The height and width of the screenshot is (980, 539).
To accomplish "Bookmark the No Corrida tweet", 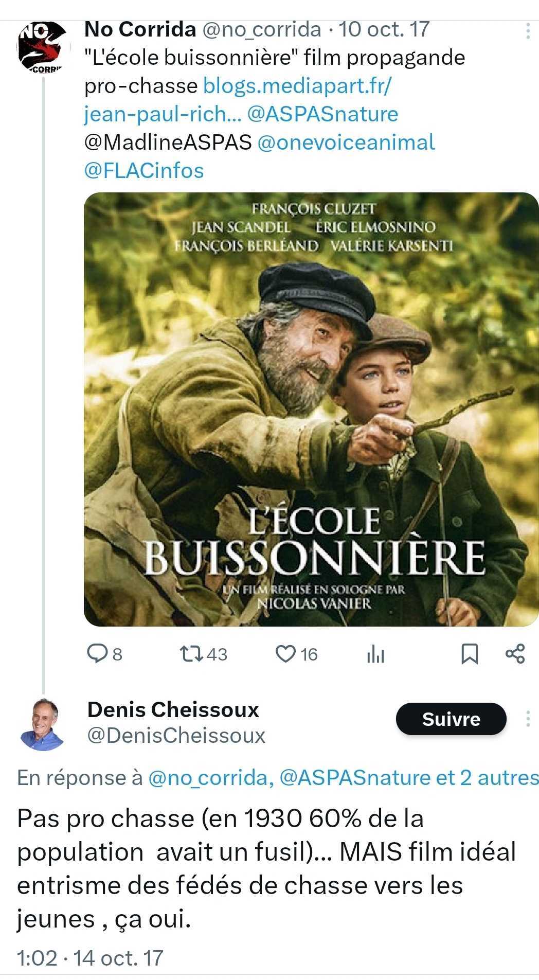I will [469, 653].
